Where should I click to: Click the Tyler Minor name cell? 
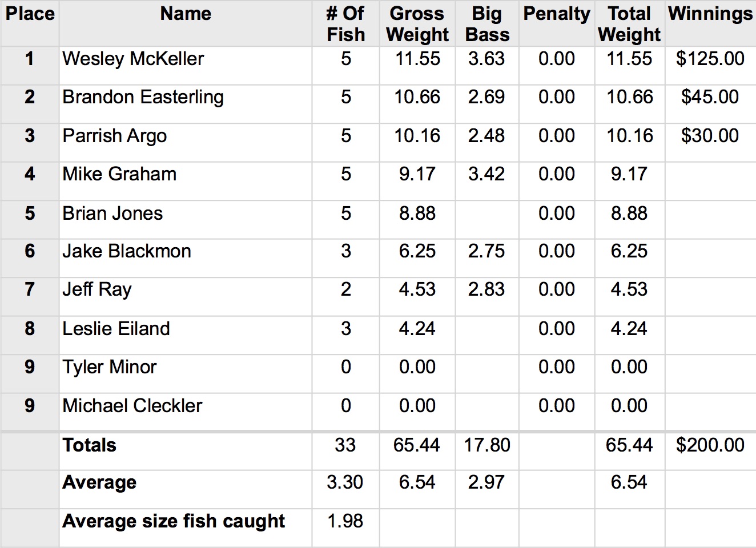109,367
